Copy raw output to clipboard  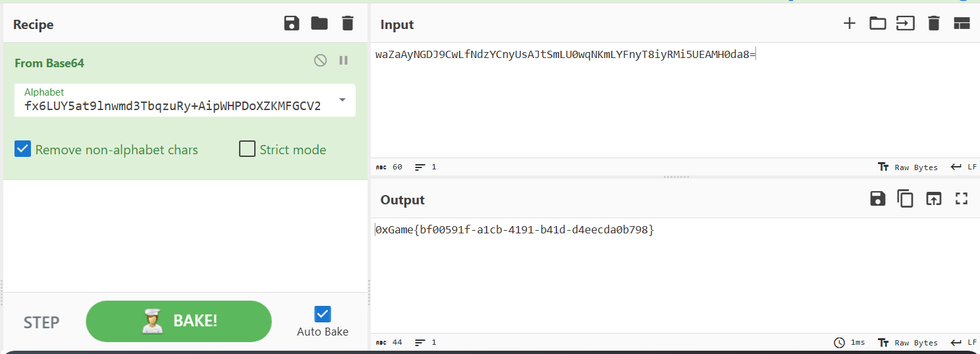click(906, 198)
